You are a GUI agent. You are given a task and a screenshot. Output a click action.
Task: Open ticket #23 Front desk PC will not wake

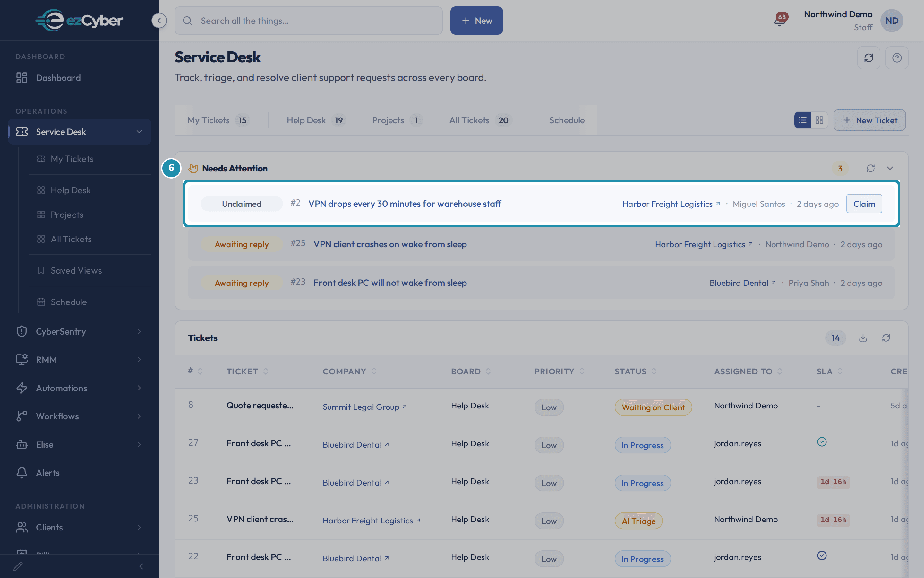point(390,283)
